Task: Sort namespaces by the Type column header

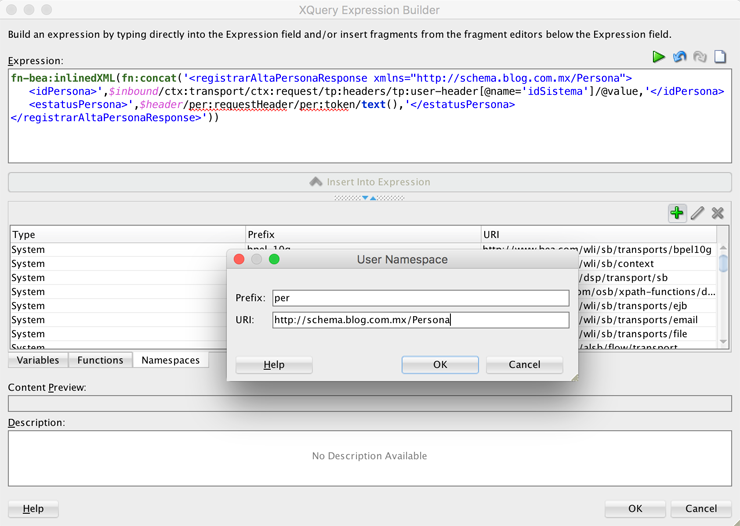Action: (x=128, y=234)
